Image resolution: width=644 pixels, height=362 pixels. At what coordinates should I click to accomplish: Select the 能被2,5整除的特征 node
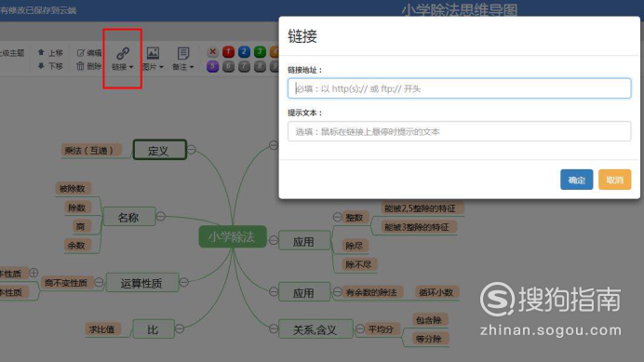click(423, 208)
